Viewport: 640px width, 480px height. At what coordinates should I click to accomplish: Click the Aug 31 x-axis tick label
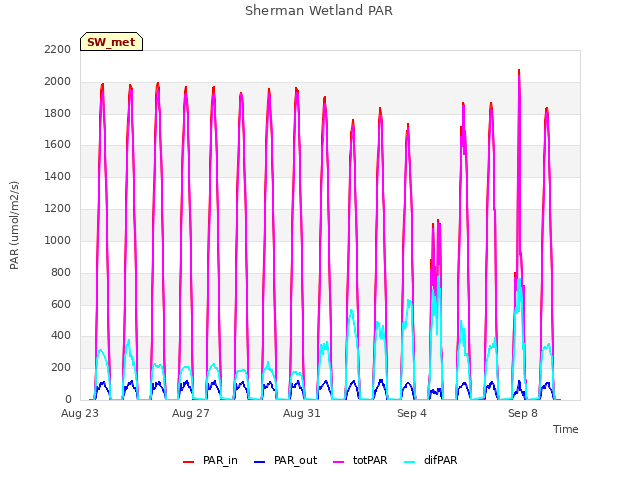(302, 413)
